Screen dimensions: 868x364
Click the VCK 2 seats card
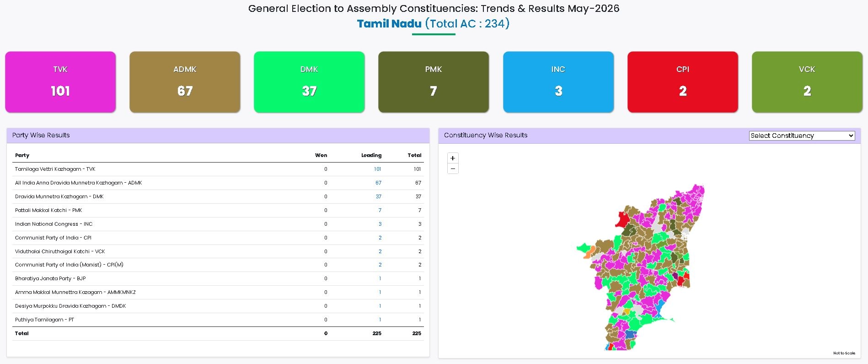807,82
